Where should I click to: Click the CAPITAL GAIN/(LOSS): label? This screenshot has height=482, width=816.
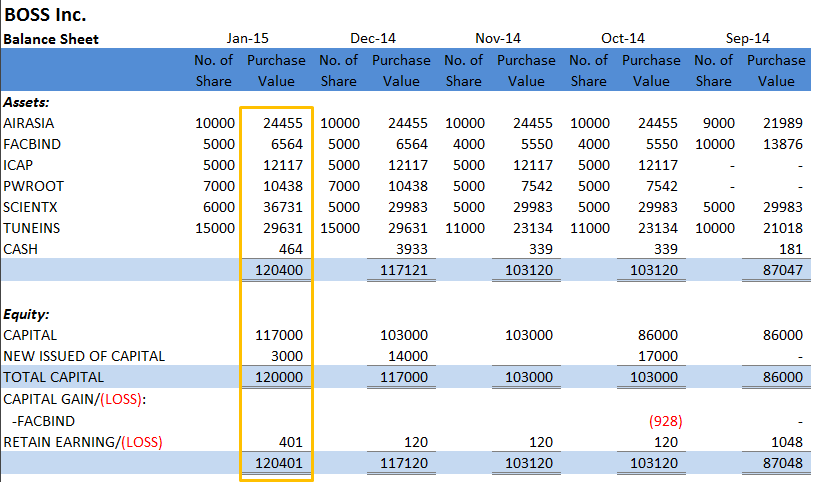point(74,399)
